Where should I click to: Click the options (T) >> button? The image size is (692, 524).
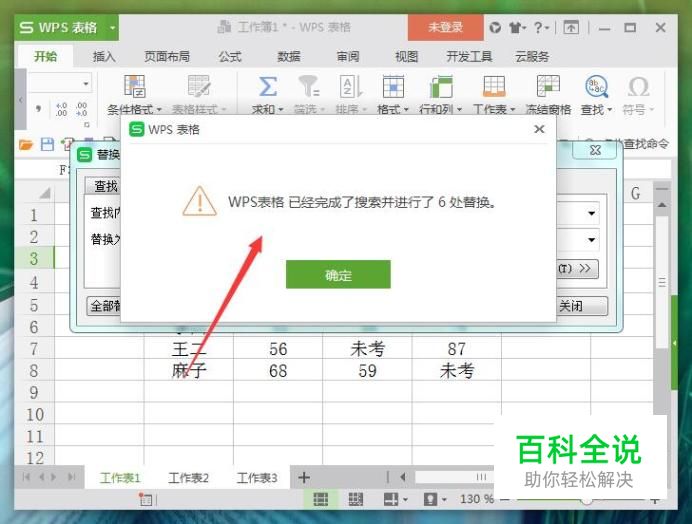577,268
